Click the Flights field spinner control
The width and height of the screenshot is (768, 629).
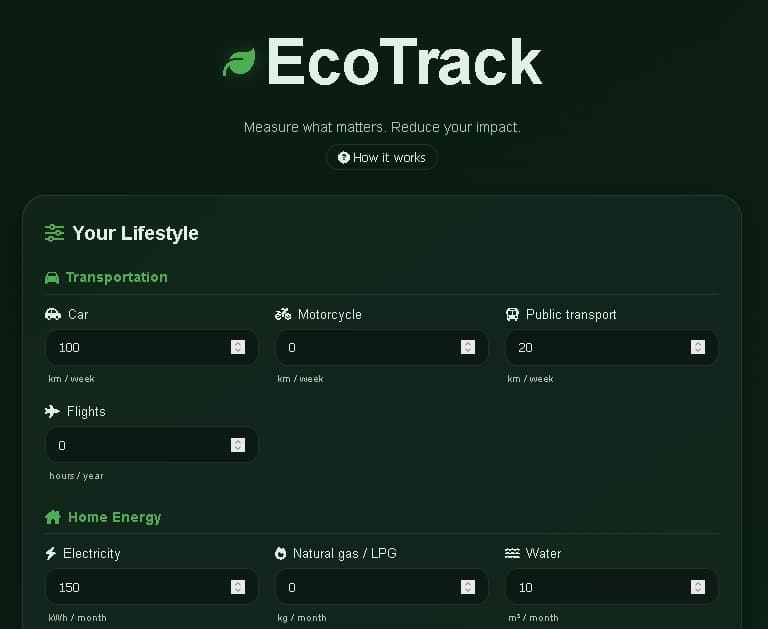tap(238, 445)
